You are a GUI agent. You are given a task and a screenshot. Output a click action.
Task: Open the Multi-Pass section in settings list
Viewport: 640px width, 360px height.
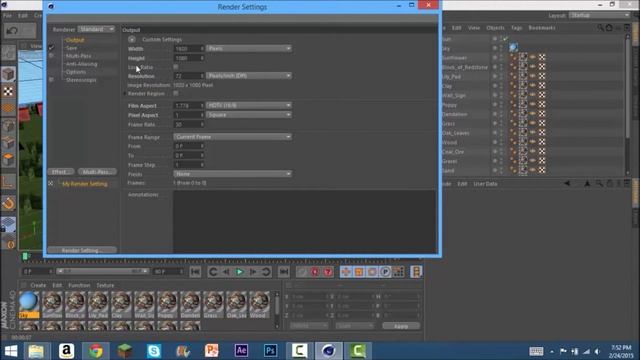coord(78,56)
